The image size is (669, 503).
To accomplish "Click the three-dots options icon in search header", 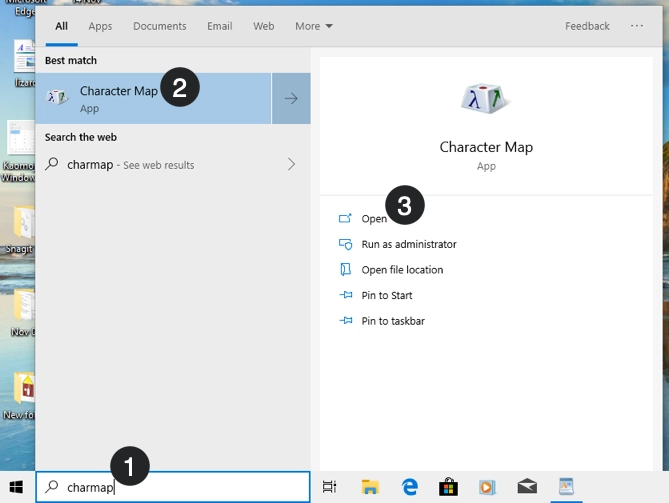I will (x=637, y=26).
